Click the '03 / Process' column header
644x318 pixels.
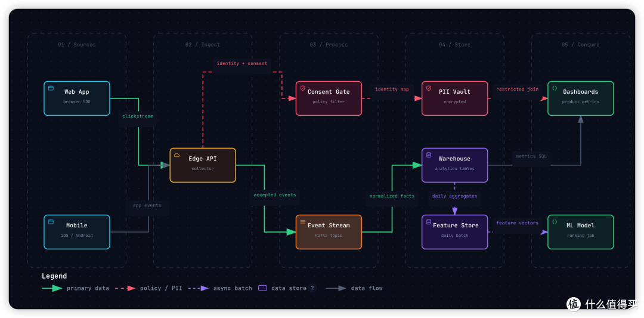click(x=329, y=45)
